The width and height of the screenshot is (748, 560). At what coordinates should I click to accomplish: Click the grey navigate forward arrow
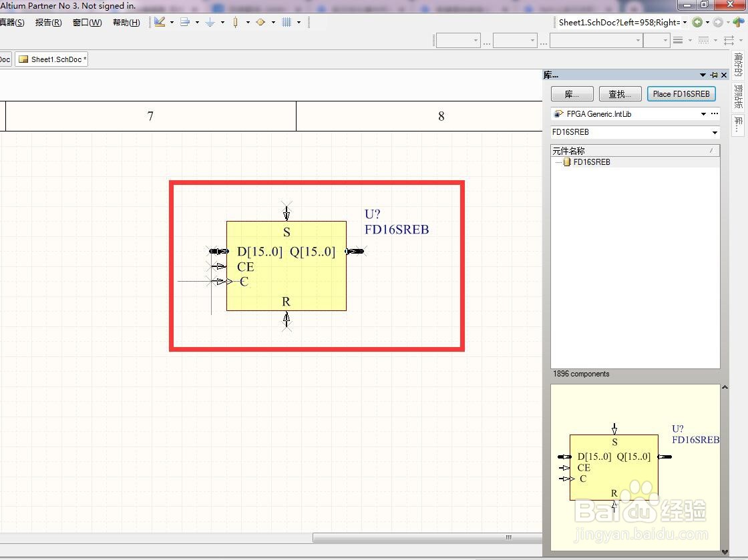tap(717, 22)
